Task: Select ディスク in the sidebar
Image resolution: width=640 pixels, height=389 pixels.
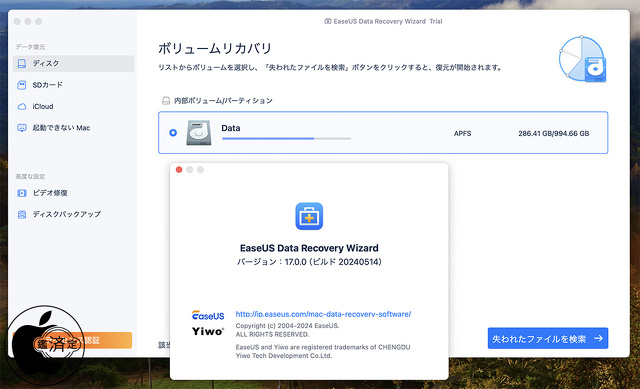Action: [73, 63]
